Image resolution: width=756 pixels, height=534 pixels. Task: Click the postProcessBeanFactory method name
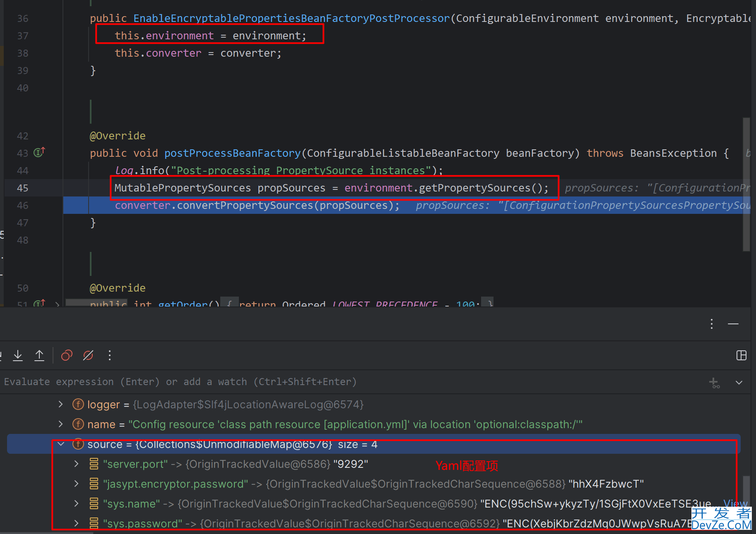(232, 153)
